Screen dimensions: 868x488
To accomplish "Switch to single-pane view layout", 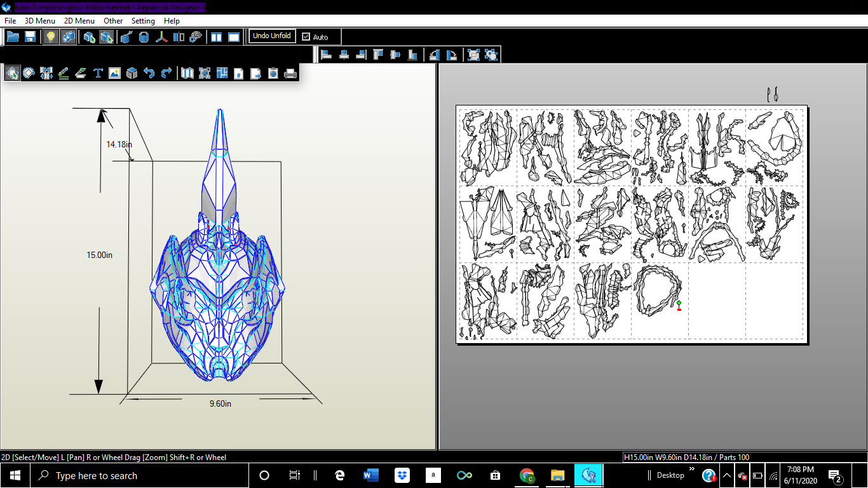I will click(x=234, y=37).
